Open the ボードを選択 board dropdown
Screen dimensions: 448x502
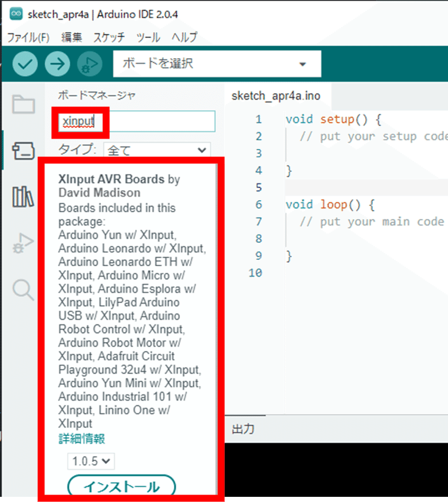[x=217, y=64]
